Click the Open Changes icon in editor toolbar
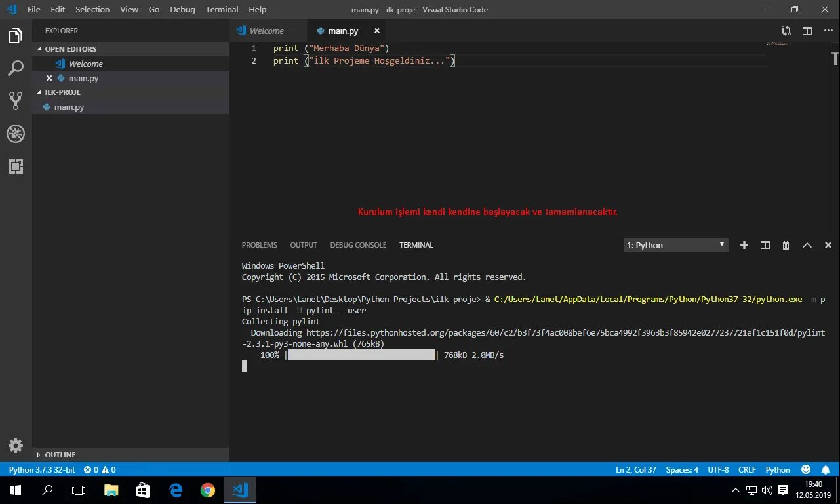 pyautogui.click(x=786, y=31)
